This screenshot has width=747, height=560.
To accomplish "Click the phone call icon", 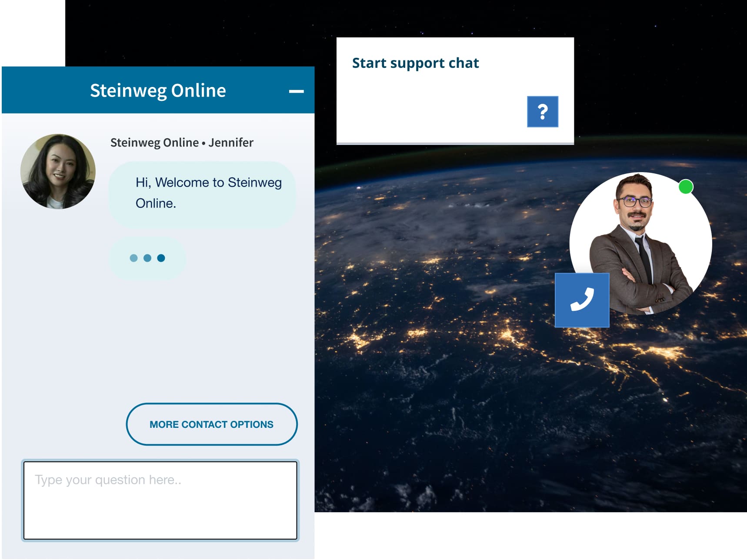I will (x=582, y=300).
